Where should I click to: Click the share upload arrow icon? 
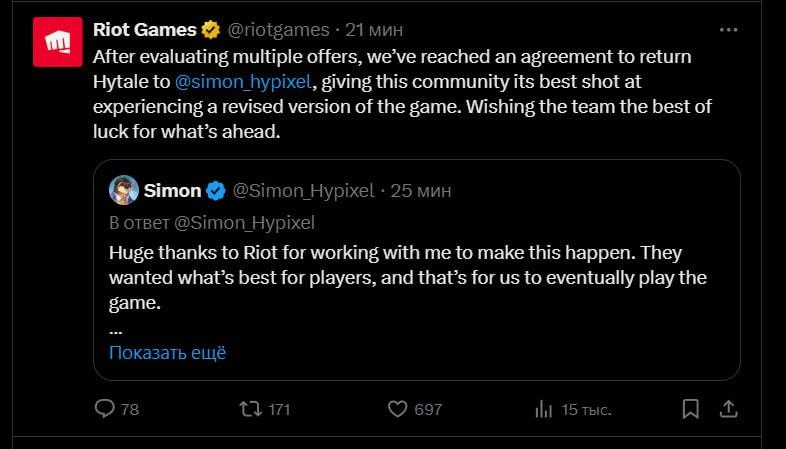[x=729, y=409]
